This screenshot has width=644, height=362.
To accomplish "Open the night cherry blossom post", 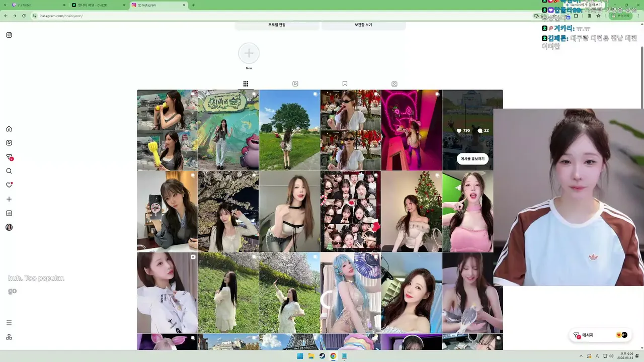I will point(228,211).
